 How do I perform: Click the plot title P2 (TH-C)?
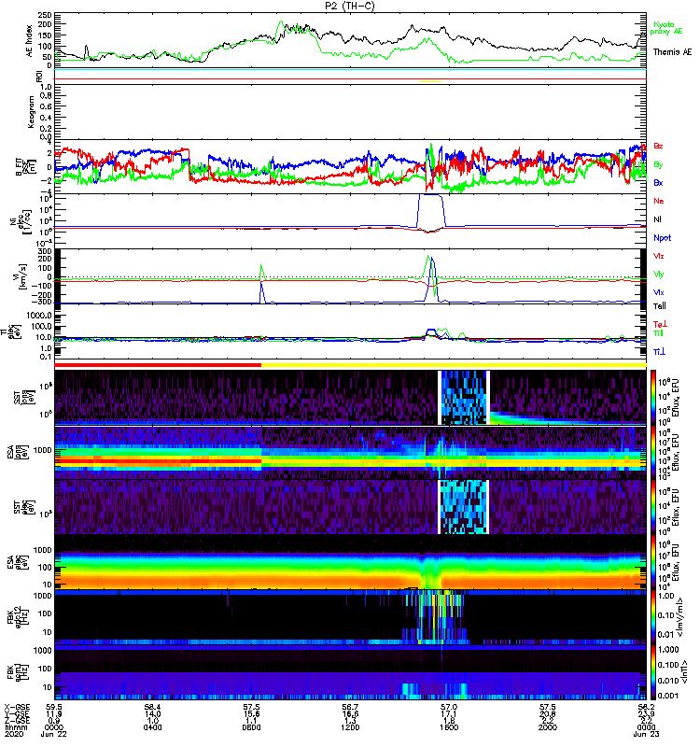point(349,6)
